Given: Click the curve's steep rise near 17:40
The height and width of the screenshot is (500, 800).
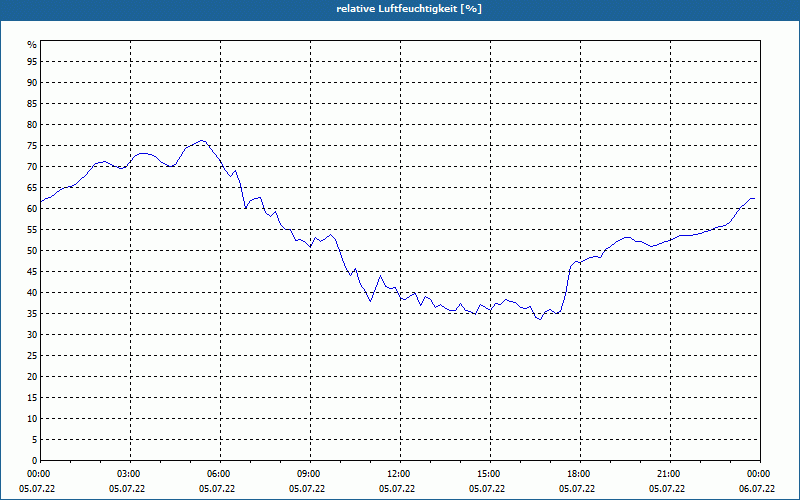Looking at the screenshot, I should [567, 281].
